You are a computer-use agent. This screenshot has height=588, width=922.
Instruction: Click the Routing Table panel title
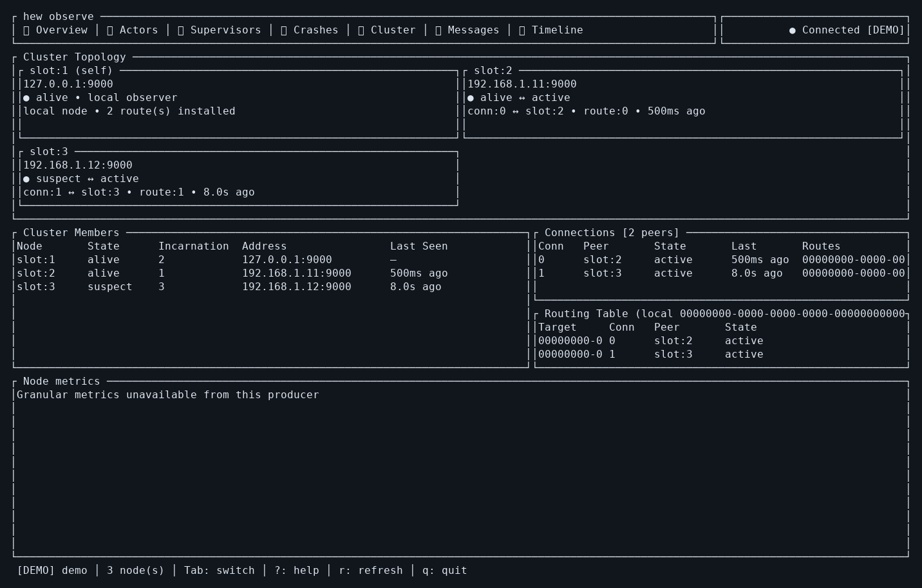[725, 314]
